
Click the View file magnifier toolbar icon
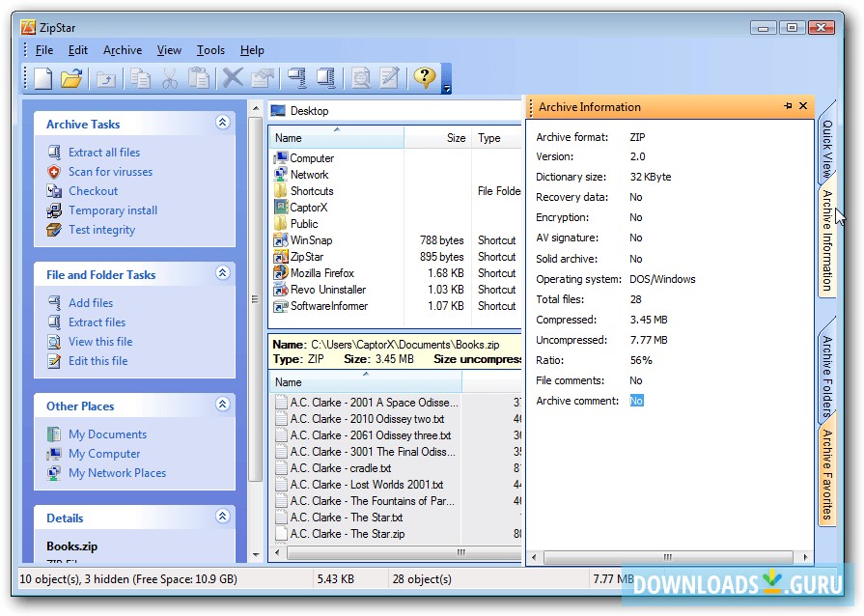(361, 78)
